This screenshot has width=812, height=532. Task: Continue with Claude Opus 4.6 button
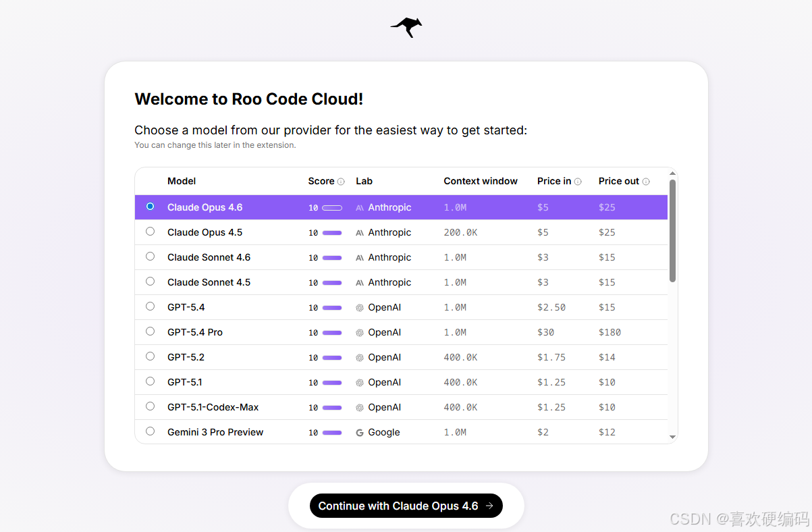click(x=406, y=506)
